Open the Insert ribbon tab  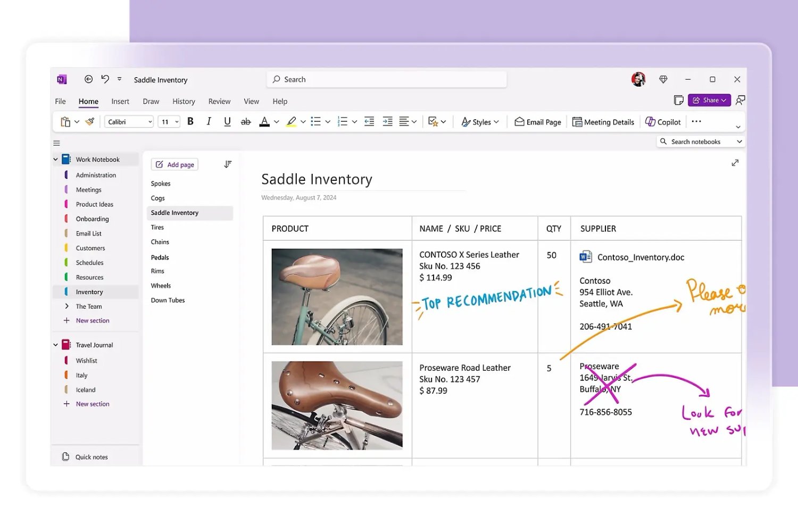tap(120, 102)
